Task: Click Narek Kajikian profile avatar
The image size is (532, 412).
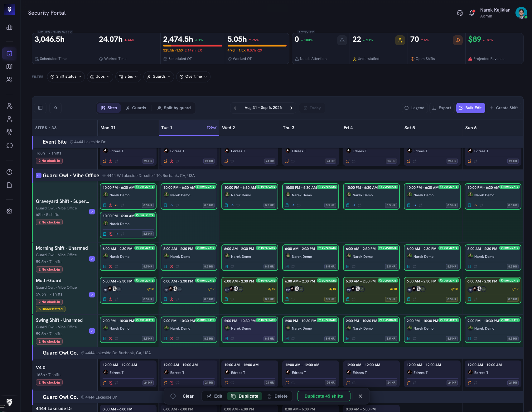Action: (521, 13)
